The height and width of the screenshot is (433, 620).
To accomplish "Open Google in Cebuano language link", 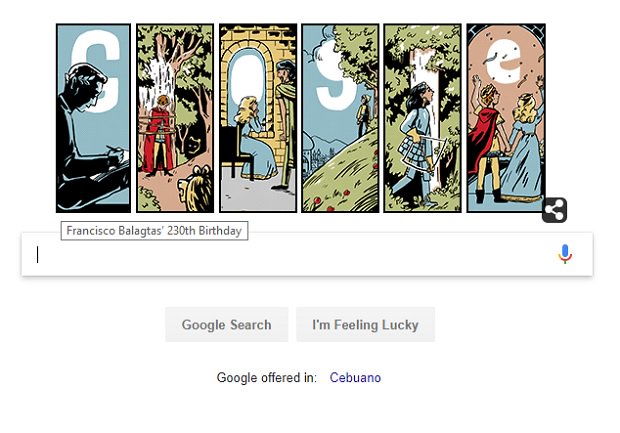I will (355, 378).
